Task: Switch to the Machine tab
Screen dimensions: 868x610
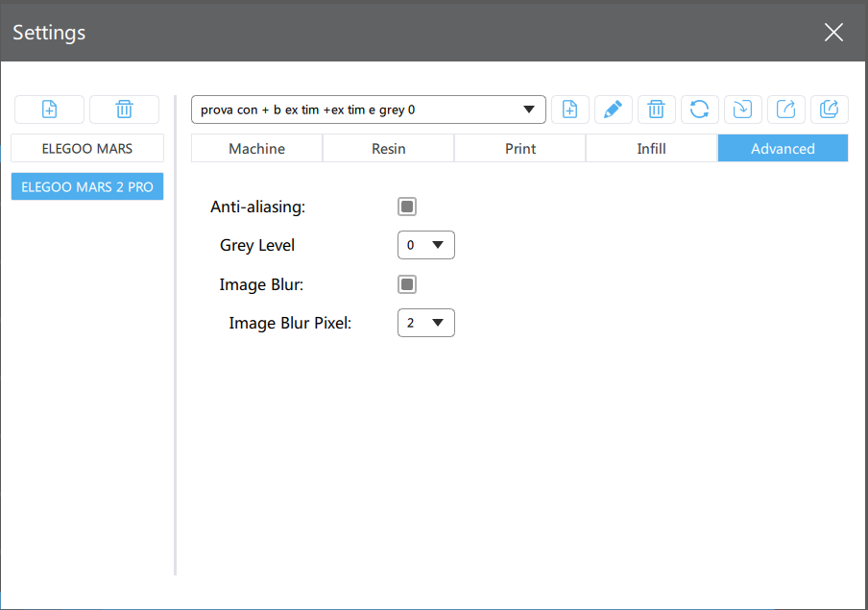Action: point(256,149)
